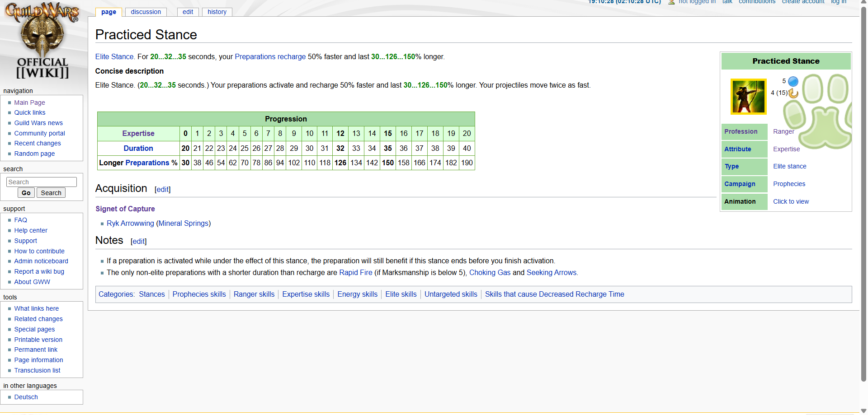The image size is (868, 415).
Task: Open the Related changes tool
Action: tap(38, 319)
